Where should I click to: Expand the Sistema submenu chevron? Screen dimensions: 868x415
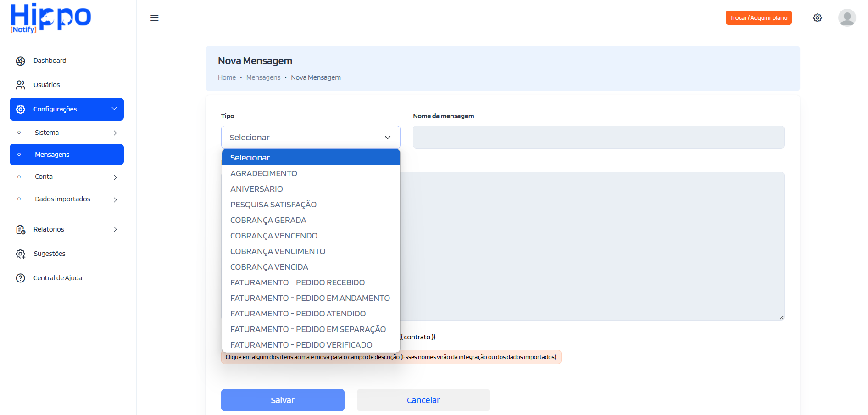click(115, 133)
